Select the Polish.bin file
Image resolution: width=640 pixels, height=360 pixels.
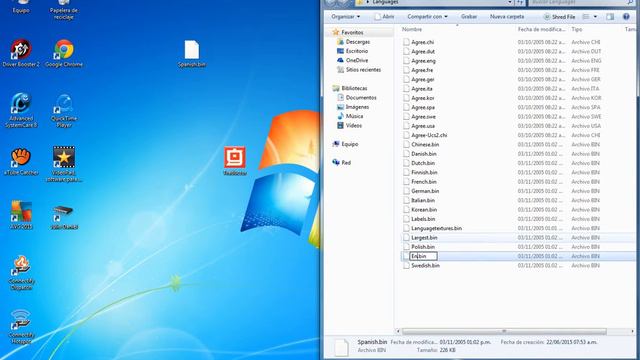[x=419, y=247]
